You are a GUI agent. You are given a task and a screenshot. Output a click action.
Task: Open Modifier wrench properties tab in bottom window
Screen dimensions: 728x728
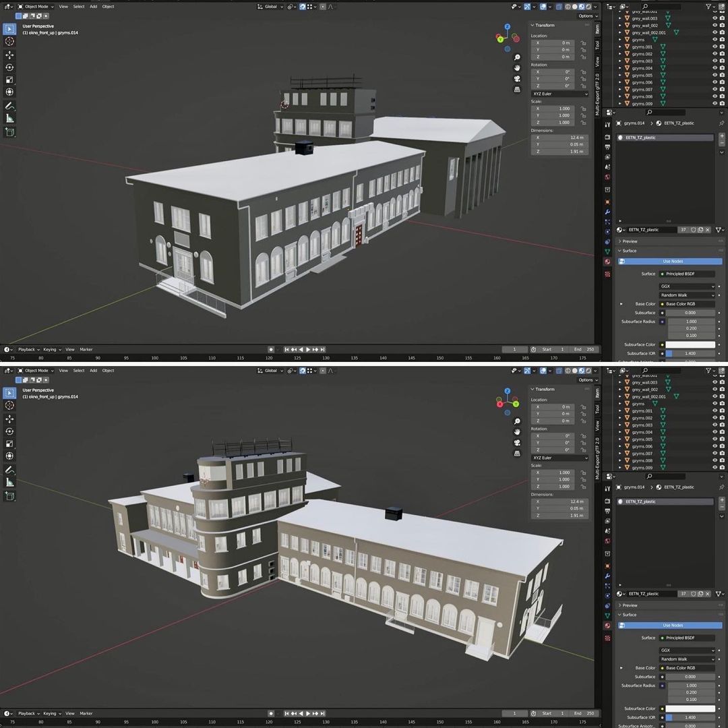pyautogui.click(x=607, y=576)
